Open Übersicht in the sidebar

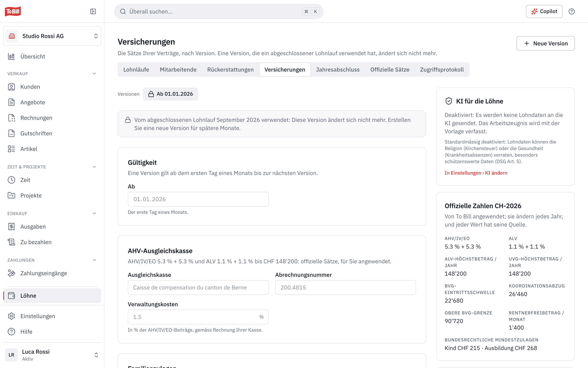point(52,56)
